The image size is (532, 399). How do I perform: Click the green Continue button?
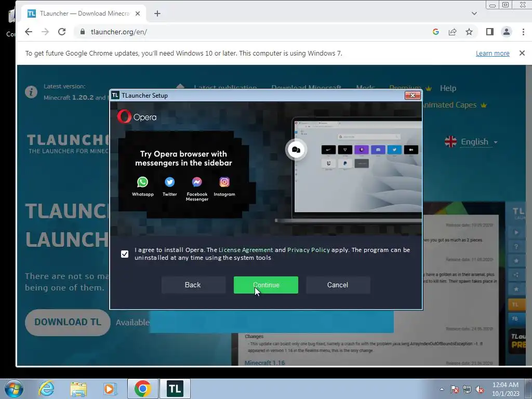(x=265, y=285)
